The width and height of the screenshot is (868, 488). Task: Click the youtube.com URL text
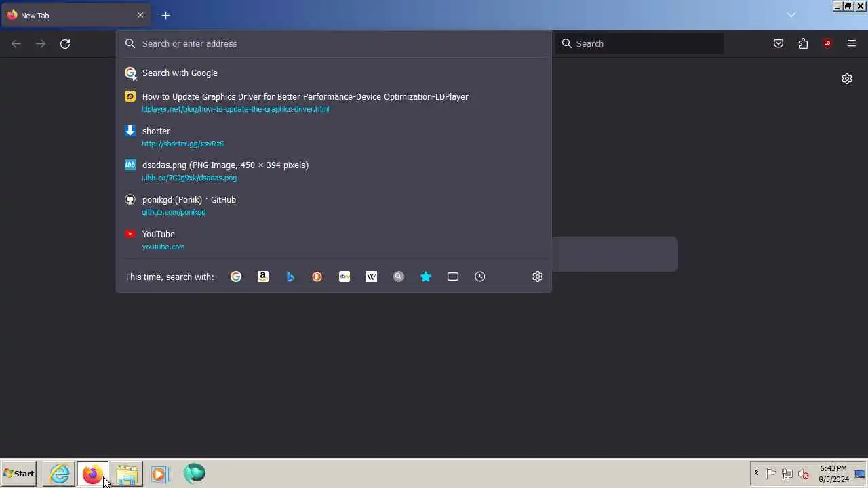[x=163, y=247]
